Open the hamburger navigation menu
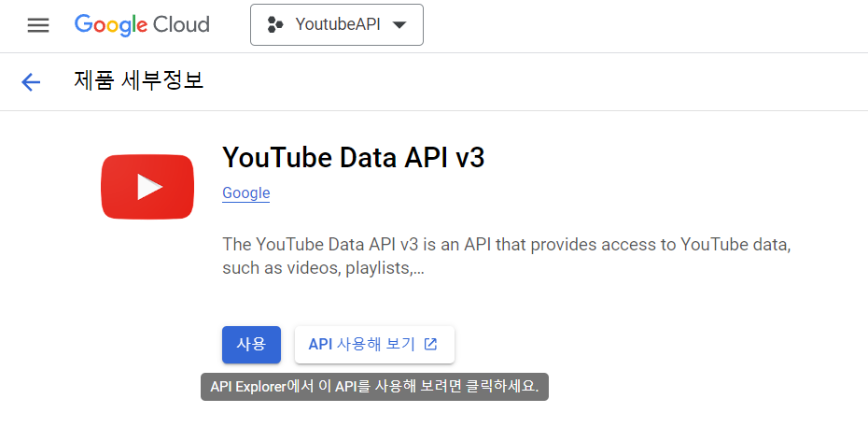The width and height of the screenshot is (868, 427). pyautogui.click(x=38, y=25)
